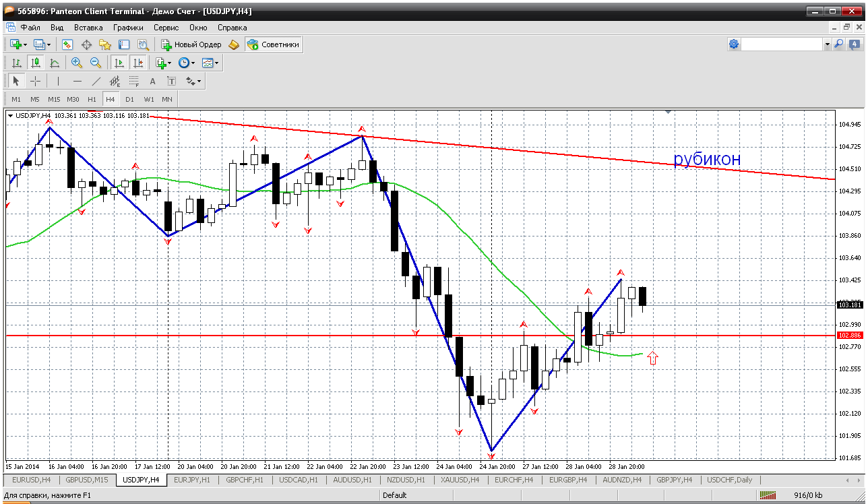Image resolution: width=868 pixels, height=504 pixels.
Task: Open the Файл menu
Action: coord(30,28)
